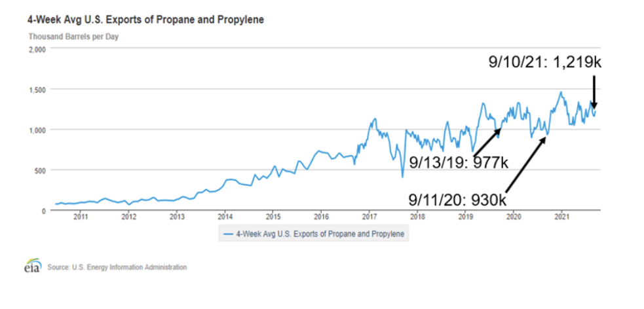Viewport: 644px width, 309px height.
Task: Click the 2017 x-axis label
Action: coord(369,216)
